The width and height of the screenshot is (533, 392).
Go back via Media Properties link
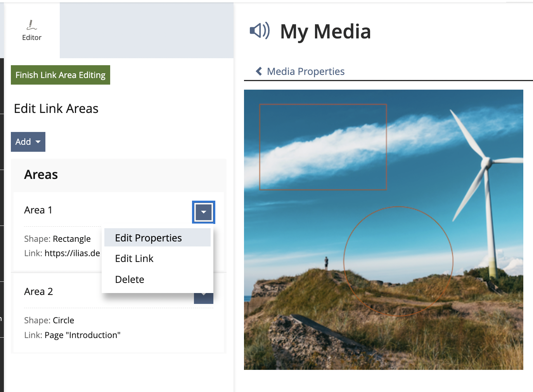coord(305,71)
